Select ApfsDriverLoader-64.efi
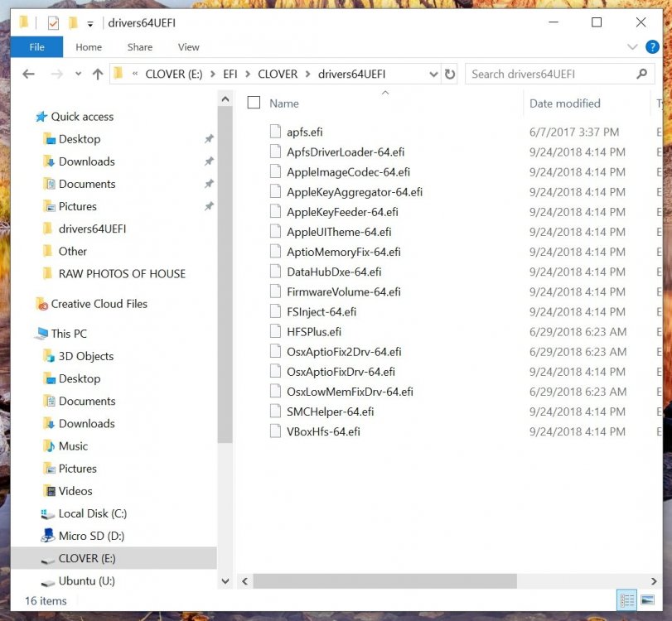This screenshot has width=672, height=621. click(x=346, y=152)
